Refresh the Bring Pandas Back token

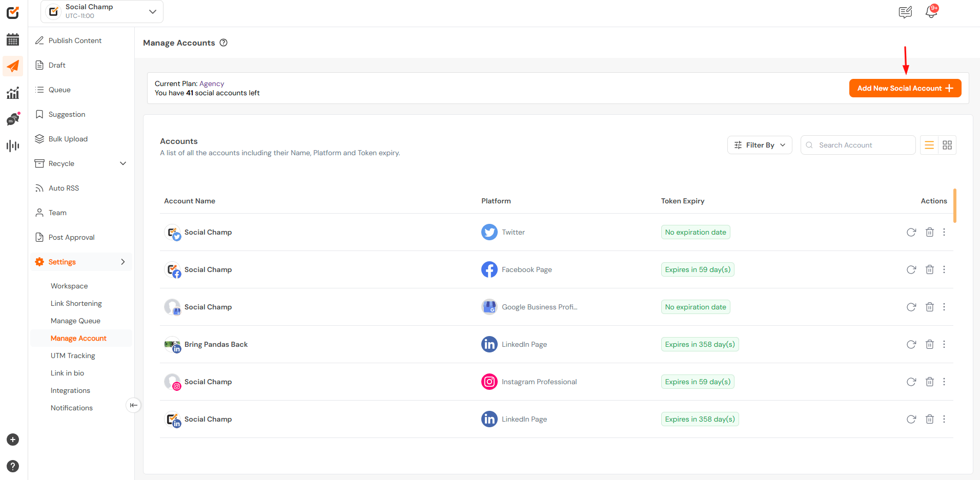911,344
